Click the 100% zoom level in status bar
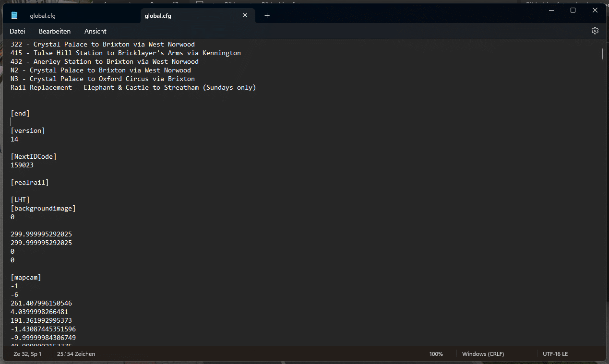Screen dimensions: 609x364 pos(436,354)
